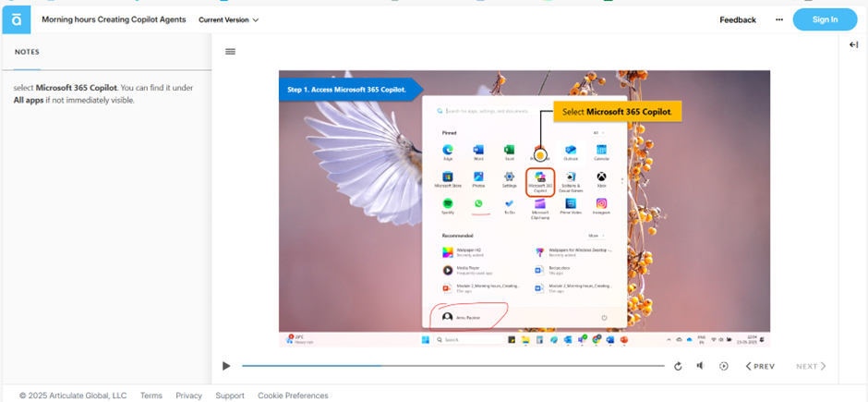The width and height of the screenshot is (868, 402).
Task: Open Chrome from the taskbar
Action: tap(596, 339)
